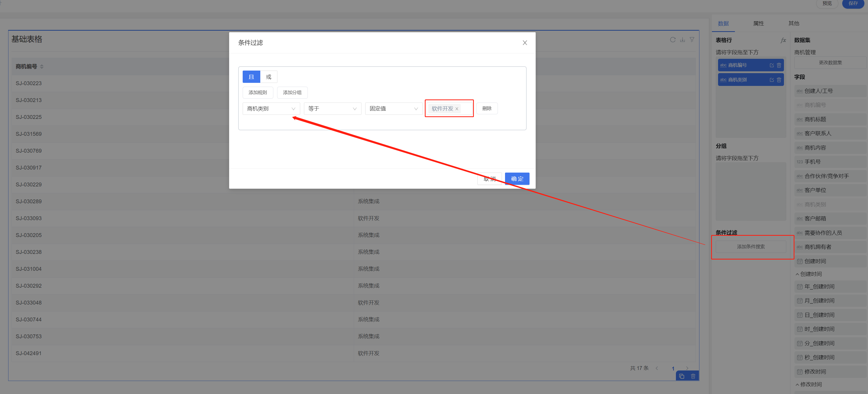This screenshot has width=868, height=394.
Task: Close the 条件过滤 dialog with the X icon
Action: pyautogui.click(x=525, y=43)
